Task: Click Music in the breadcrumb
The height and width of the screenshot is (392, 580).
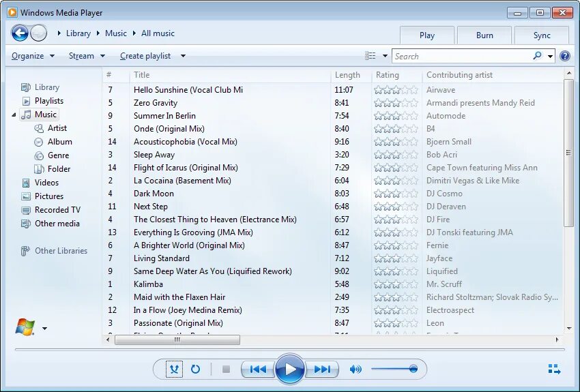Action: (116, 33)
